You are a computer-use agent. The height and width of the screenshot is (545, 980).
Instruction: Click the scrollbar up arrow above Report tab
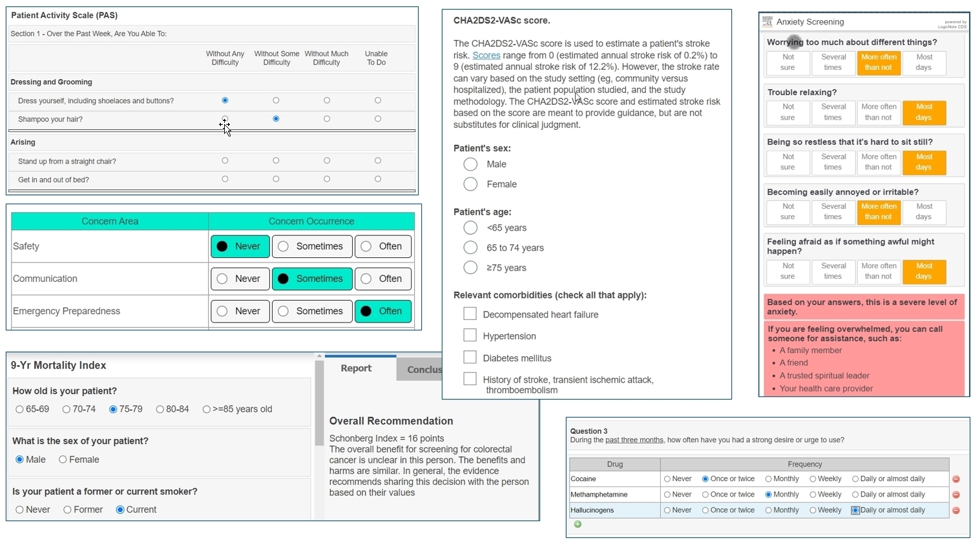(319, 356)
